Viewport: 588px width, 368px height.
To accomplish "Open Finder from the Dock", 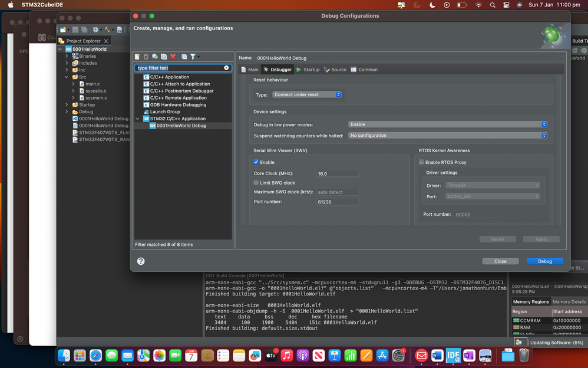I will [64, 355].
